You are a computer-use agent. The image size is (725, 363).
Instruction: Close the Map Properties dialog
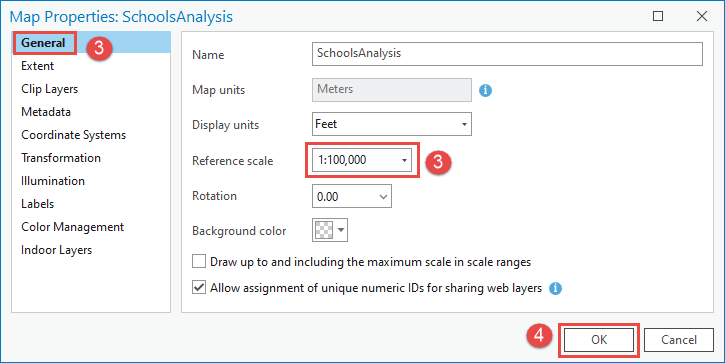point(701,16)
